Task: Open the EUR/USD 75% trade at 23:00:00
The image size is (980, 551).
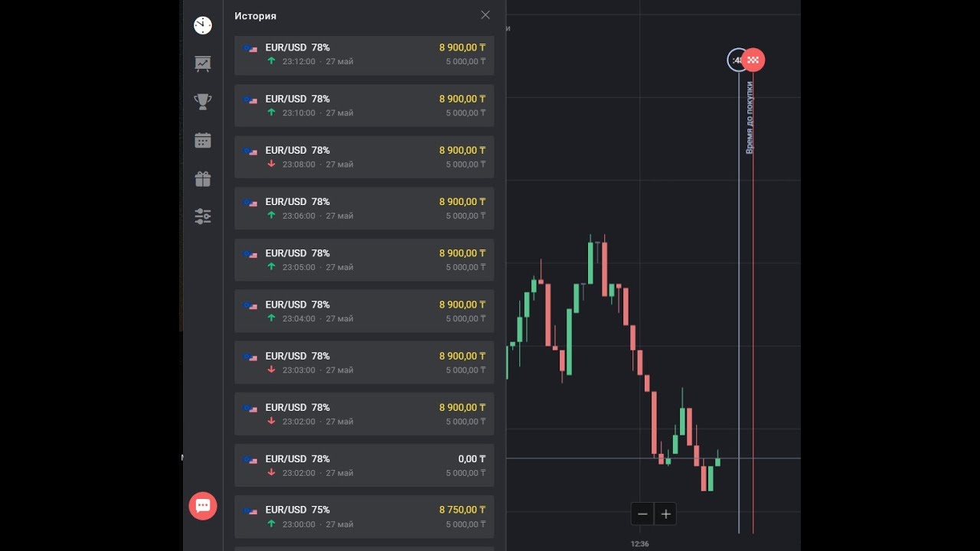Action: point(364,517)
